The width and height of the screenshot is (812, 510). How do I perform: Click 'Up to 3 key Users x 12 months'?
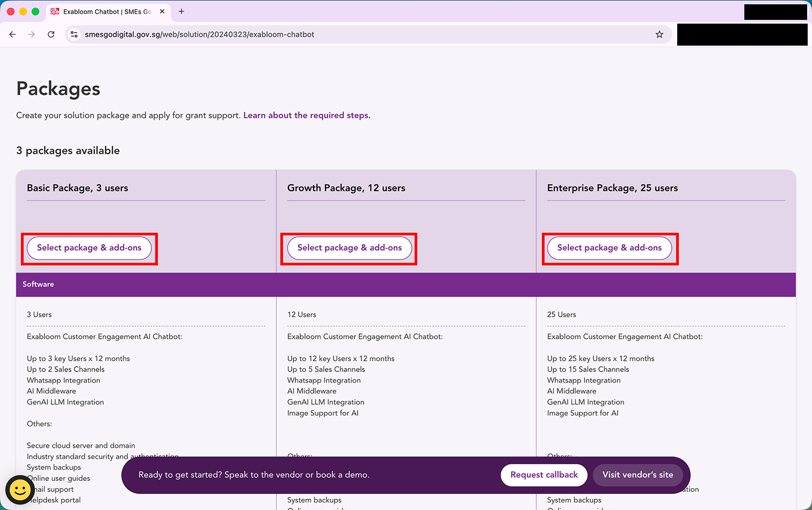coord(78,359)
